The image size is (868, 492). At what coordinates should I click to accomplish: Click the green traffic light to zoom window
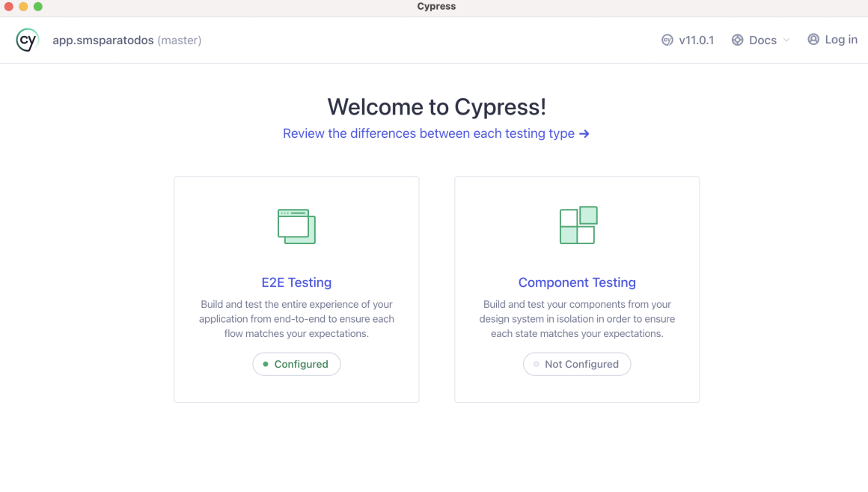[37, 6]
